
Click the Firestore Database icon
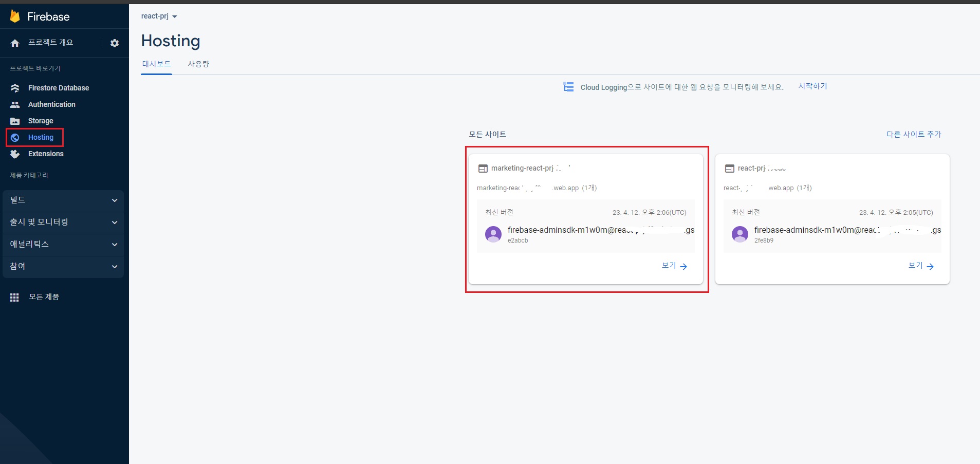pos(15,88)
